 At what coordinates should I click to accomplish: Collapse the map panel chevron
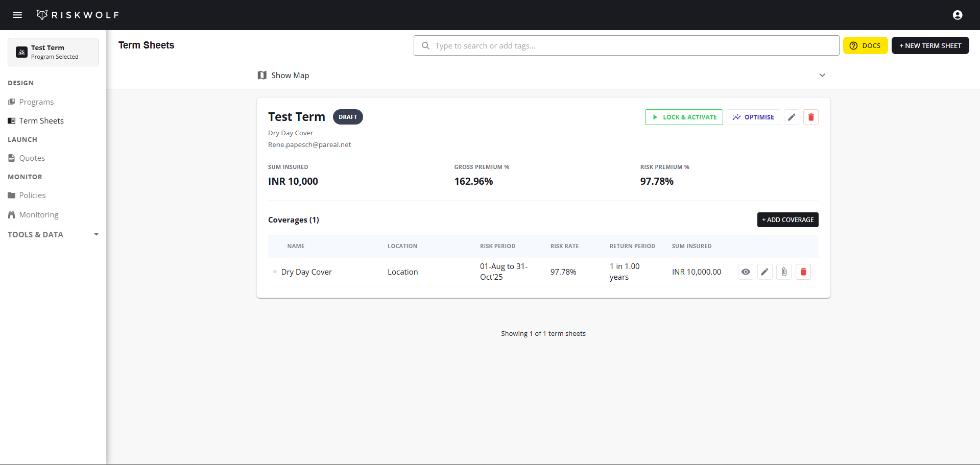(822, 75)
